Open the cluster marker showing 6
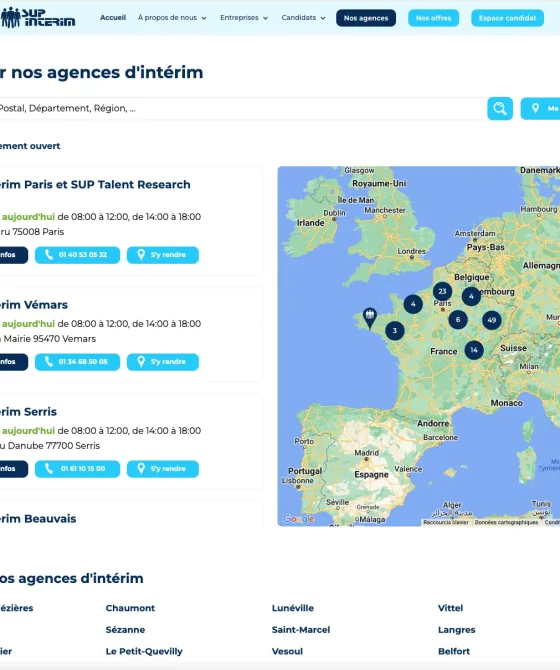Viewport: 560px width, 670px height. pyautogui.click(x=458, y=320)
